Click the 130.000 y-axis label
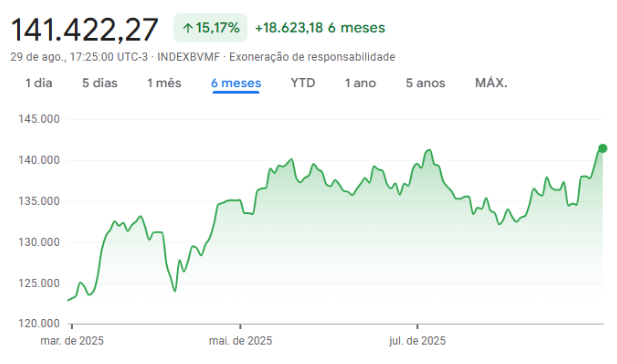This screenshot has width=617, height=364. coord(39,242)
